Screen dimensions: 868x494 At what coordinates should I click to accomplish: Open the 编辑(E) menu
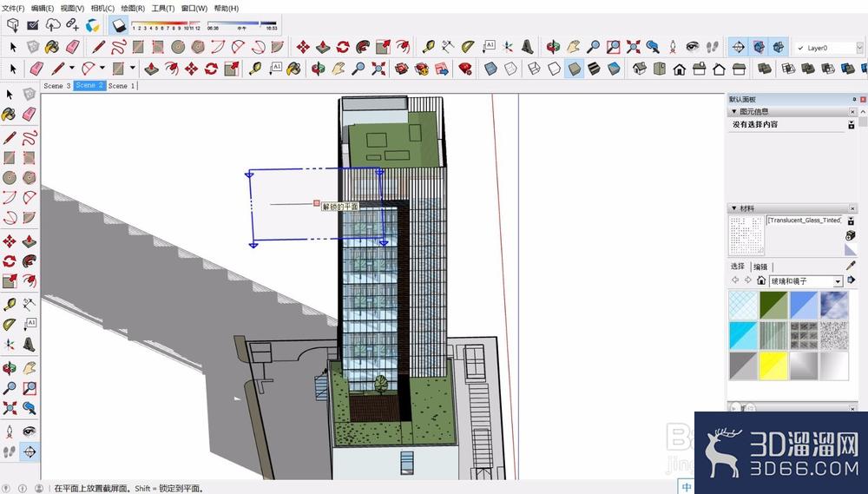43,9
